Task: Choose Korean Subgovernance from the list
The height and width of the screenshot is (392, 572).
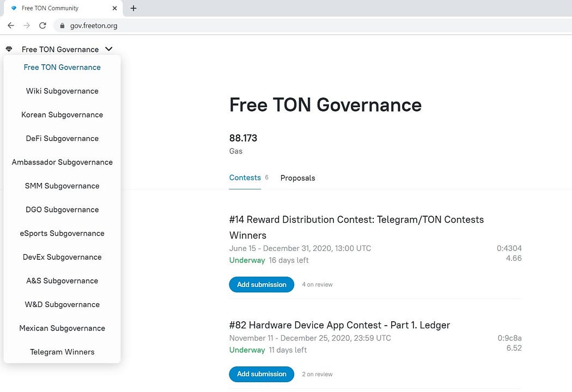Action: pyautogui.click(x=62, y=115)
